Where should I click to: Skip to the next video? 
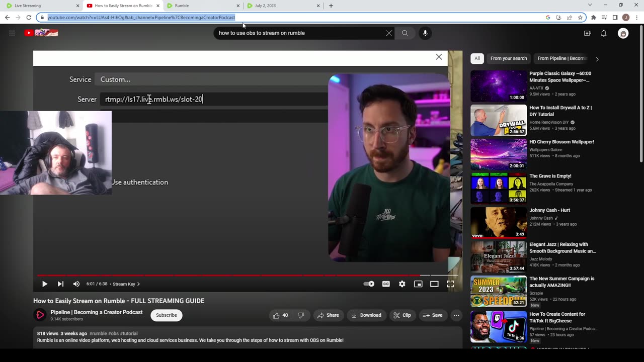coord(60,284)
